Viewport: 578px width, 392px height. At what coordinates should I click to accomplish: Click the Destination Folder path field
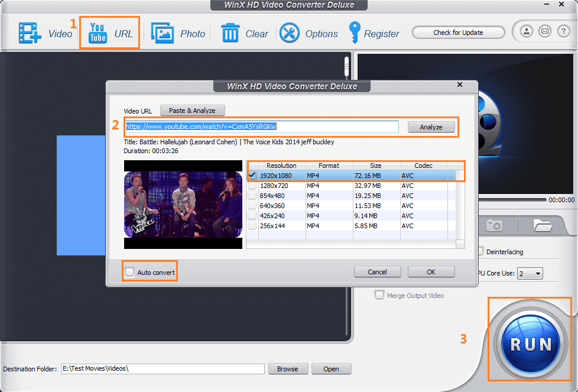click(163, 369)
